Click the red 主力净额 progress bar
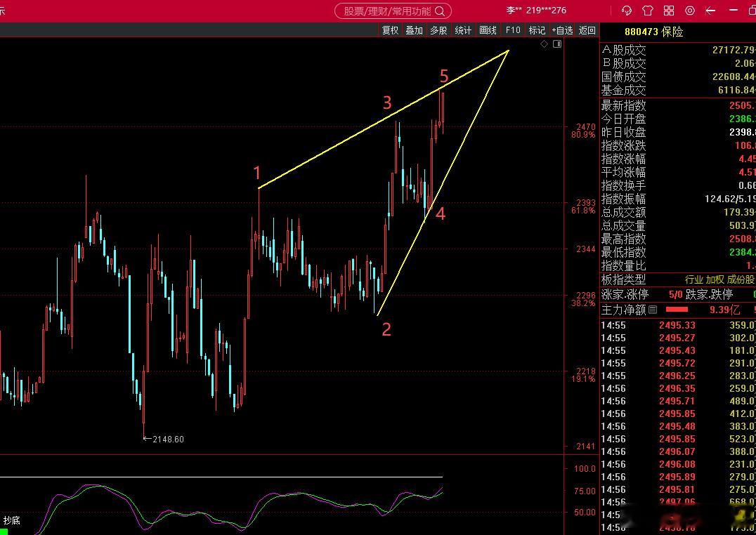Viewport: 756px width, 535px height. (x=677, y=310)
